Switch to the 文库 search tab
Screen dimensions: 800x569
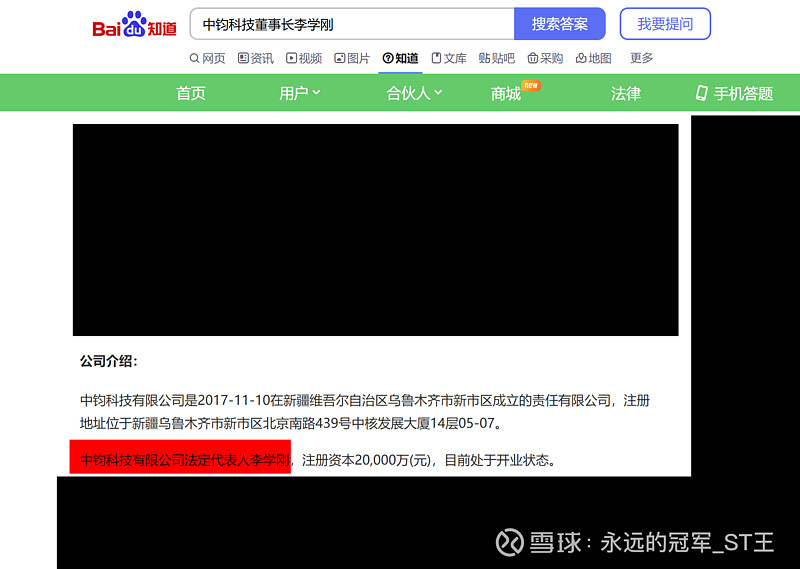pyautogui.click(x=449, y=58)
